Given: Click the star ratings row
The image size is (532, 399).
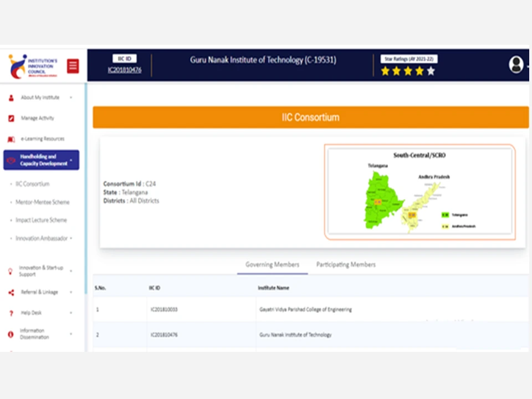Looking at the screenshot, I should click(x=408, y=71).
